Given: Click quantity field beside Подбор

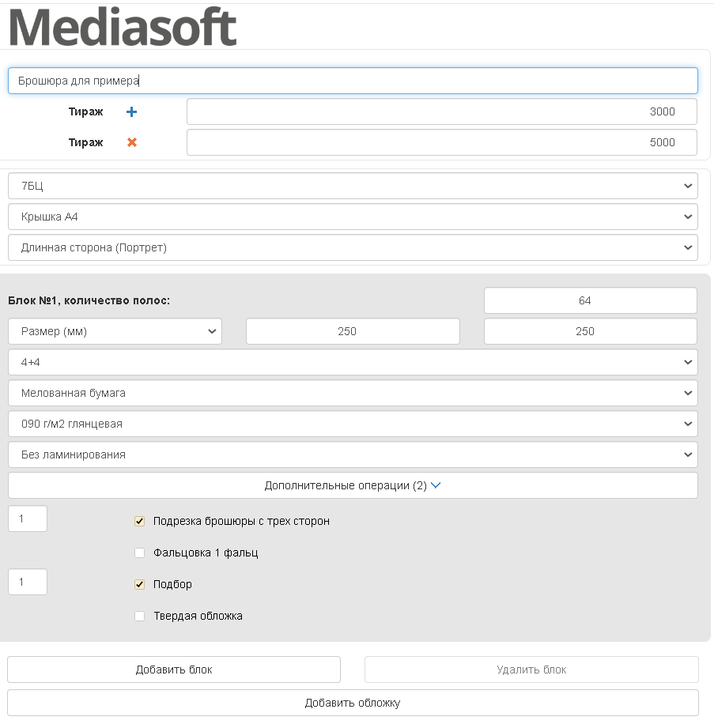Looking at the screenshot, I should click(28, 582).
